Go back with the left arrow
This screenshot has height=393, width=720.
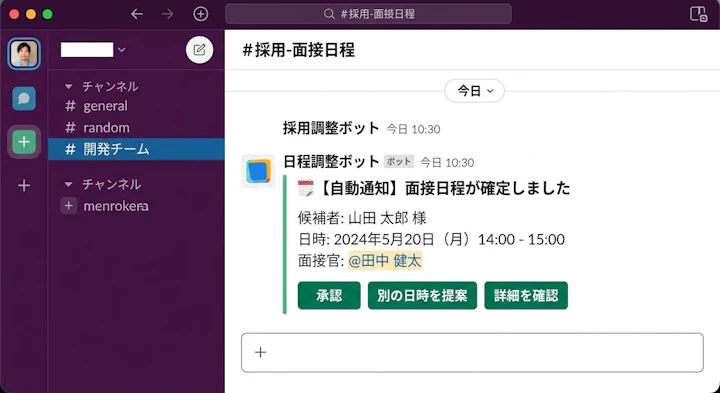(x=137, y=14)
